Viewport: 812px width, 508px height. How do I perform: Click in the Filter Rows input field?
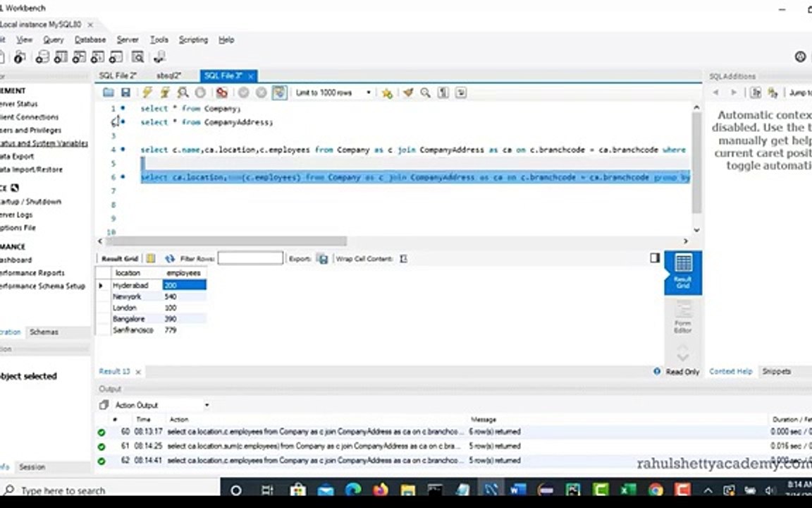click(251, 258)
